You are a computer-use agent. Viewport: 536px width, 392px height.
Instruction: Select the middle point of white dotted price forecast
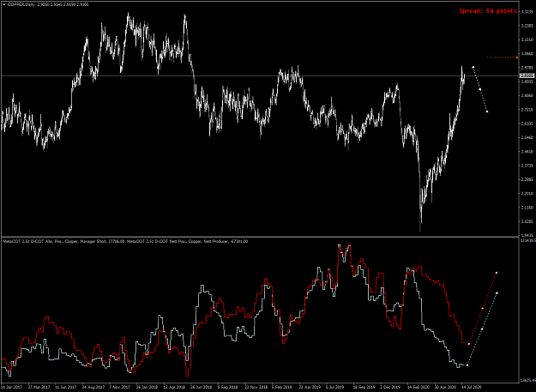pyautogui.click(x=480, y=89)
